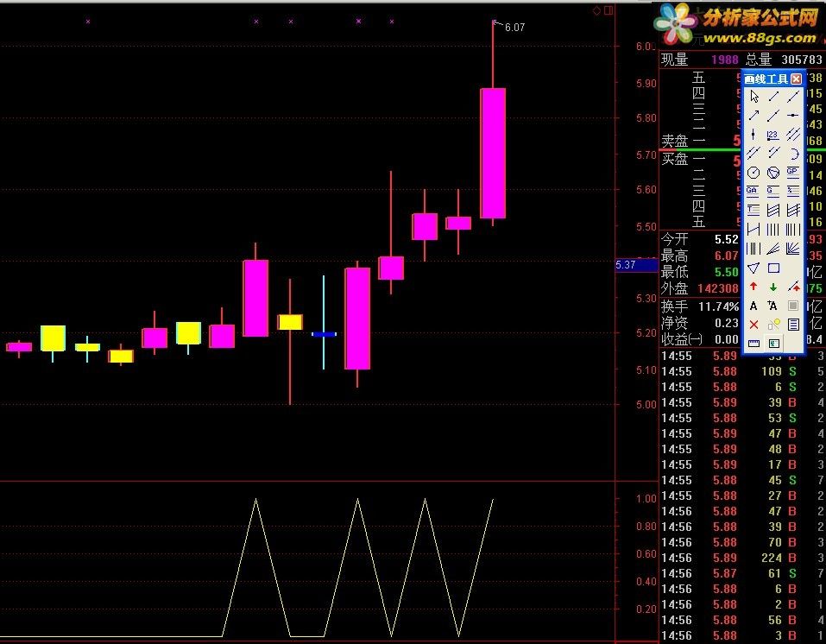Click the 现量 1988 value
Viewport: 826px width, 644px height.
tap(725, 60)
